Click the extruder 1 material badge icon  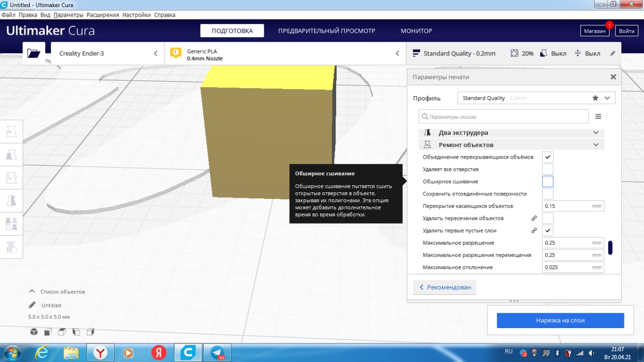(176, 53)
